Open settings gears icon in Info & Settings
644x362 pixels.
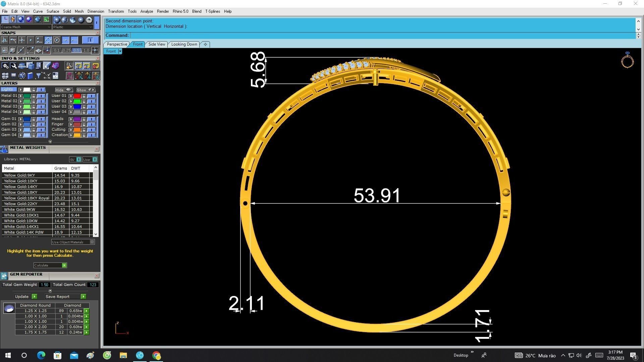(5, 66)
